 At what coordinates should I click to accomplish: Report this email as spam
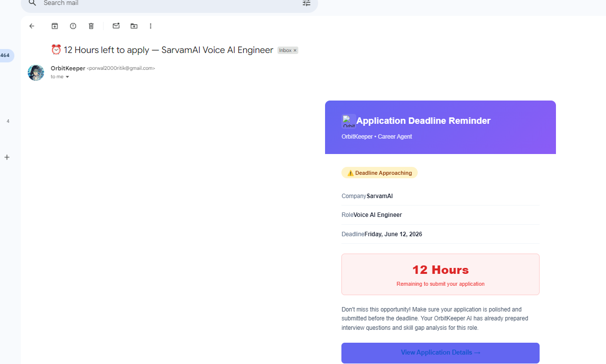tap(73, 26)
